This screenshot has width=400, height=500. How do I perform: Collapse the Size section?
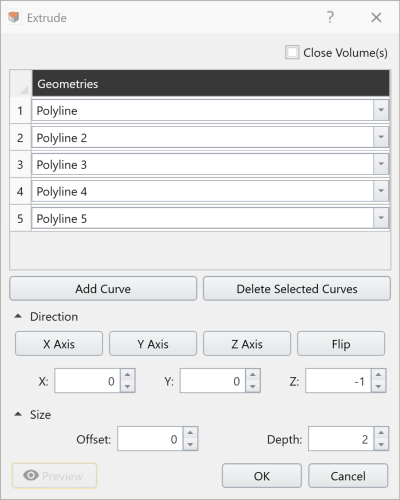18,414
